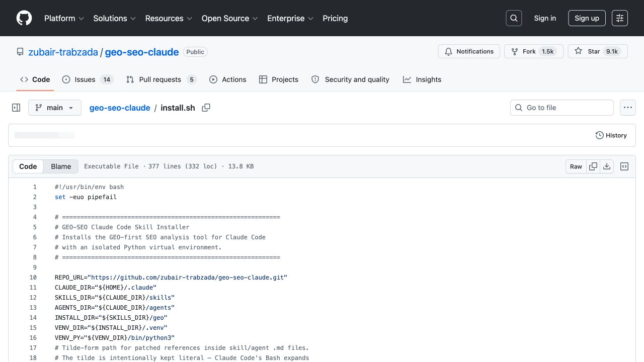Open the GitHub homepage logo
Screen dimensions: 644x362
click(24, 18)
